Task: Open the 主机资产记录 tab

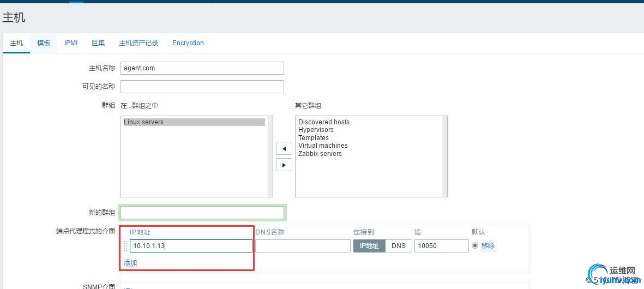Action: click(139, 43)
